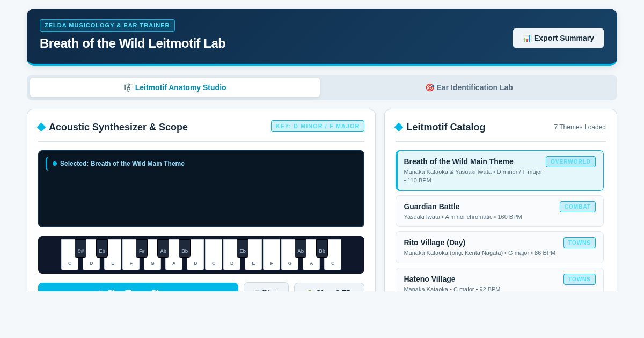
Task: Click the OVERWORLD category tag
Action: pyautogui.click(x=570, y=161)
